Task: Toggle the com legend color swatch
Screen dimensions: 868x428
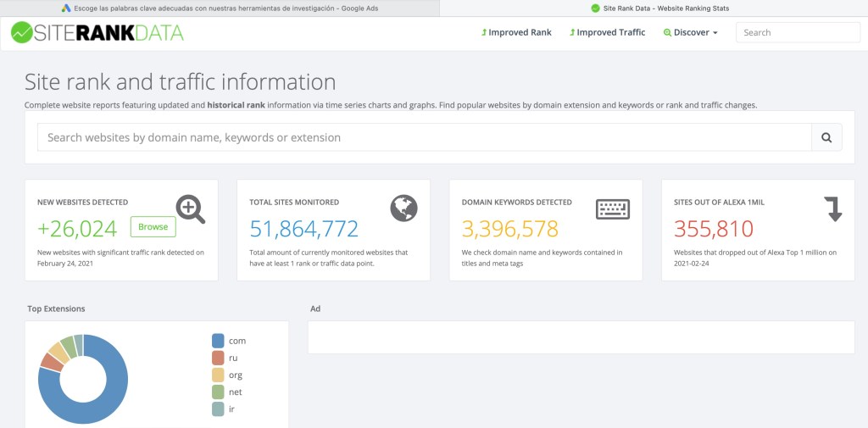Action: [218, 341]
